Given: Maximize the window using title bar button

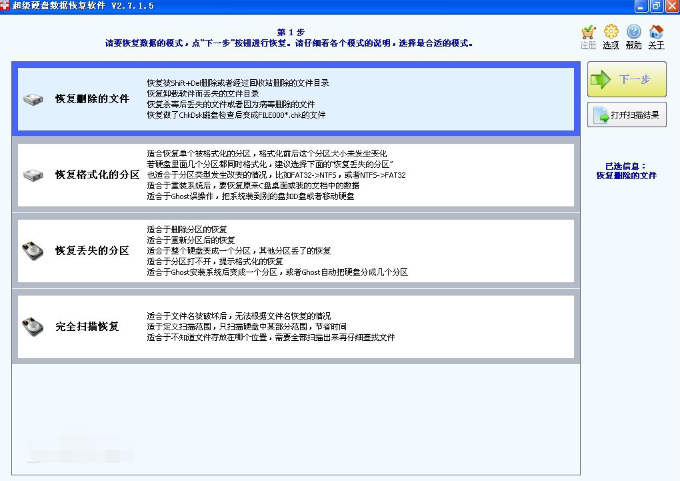Looking at the screenshot, I should point(656,6).
